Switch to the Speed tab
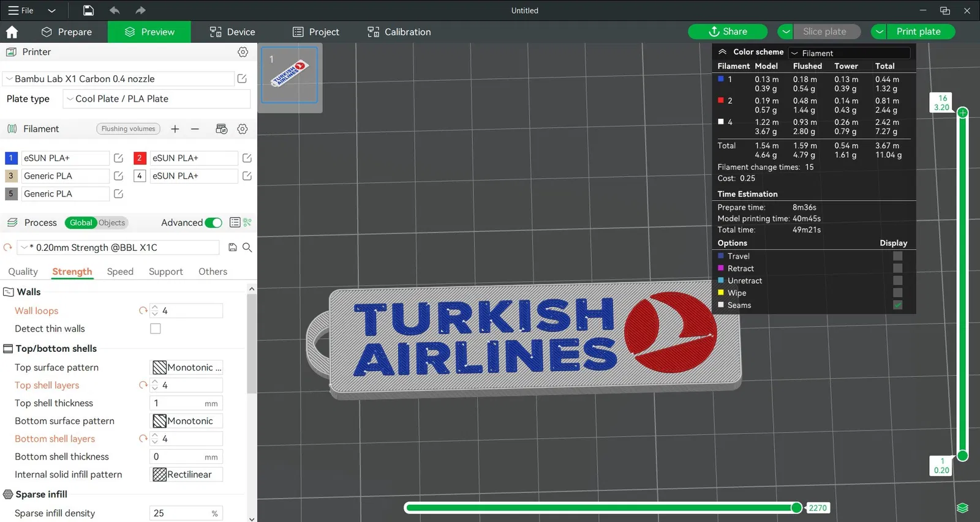Screen dimensions: 980x522 coord(120,272)
